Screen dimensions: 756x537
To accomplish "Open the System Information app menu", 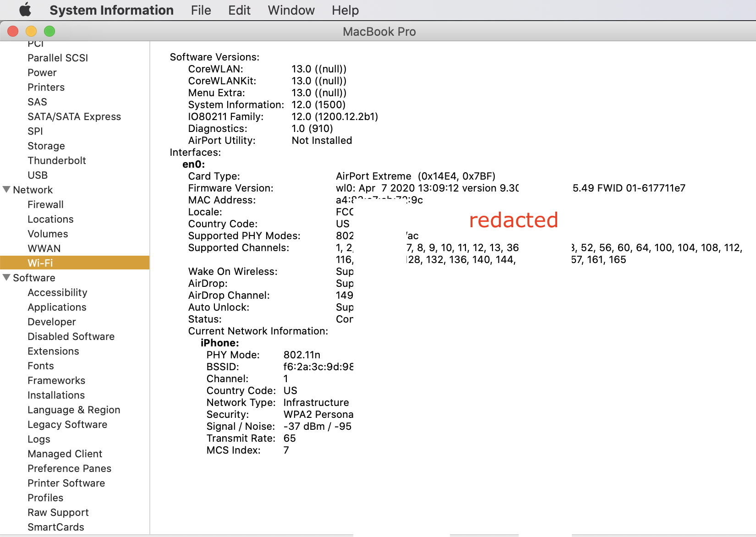I will (111, 10).
